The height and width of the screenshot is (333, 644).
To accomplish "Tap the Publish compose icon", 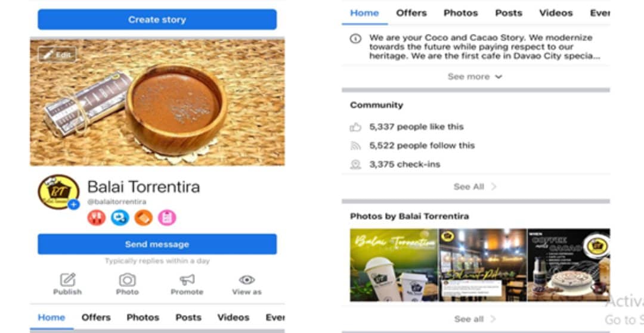I will (67, 280).
